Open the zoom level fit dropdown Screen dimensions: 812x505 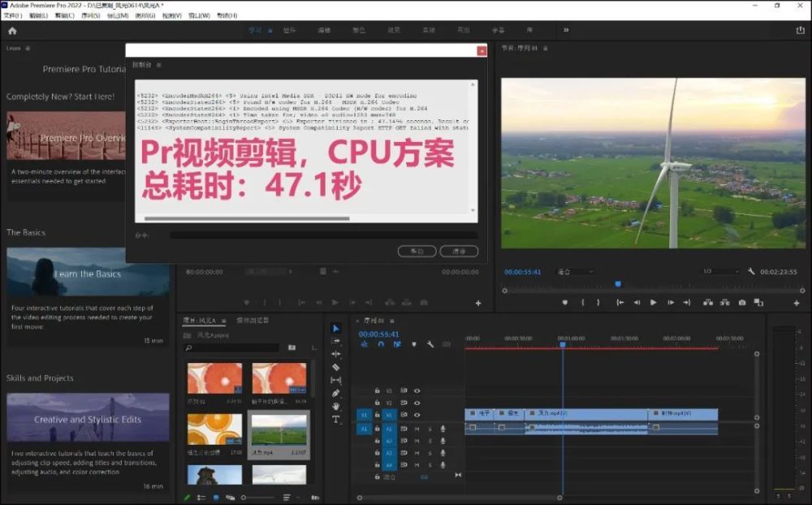[576, 272]
